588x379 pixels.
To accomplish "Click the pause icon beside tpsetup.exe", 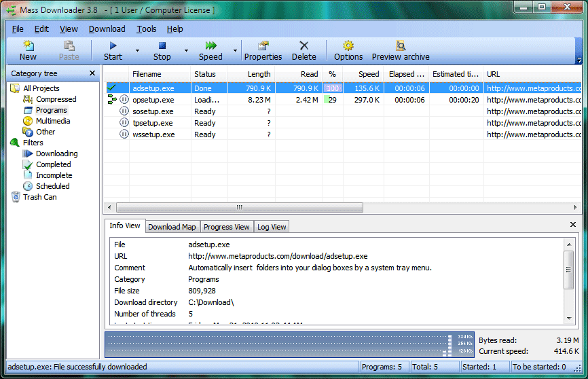I will click(124, 123).
